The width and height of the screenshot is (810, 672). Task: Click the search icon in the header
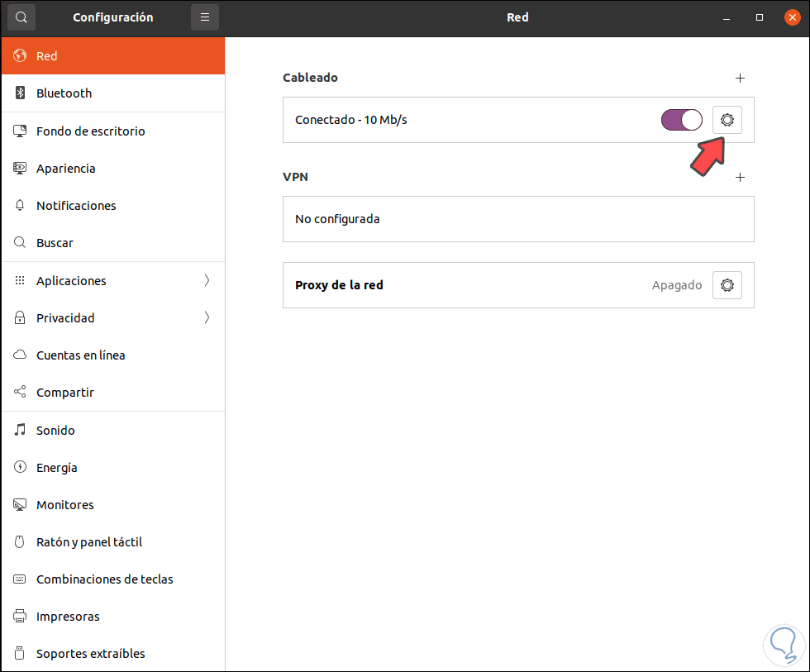pos(21,17)
